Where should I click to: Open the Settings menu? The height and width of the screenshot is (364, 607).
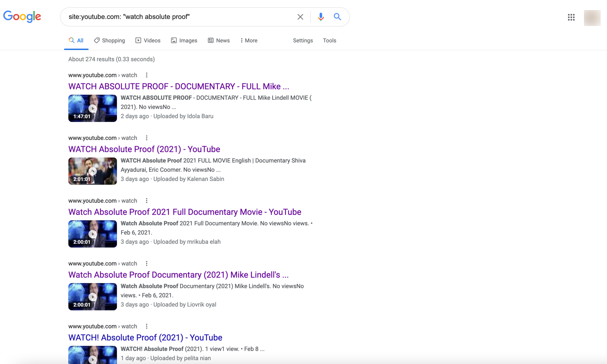pyautogui.click(x=303, y=40)
